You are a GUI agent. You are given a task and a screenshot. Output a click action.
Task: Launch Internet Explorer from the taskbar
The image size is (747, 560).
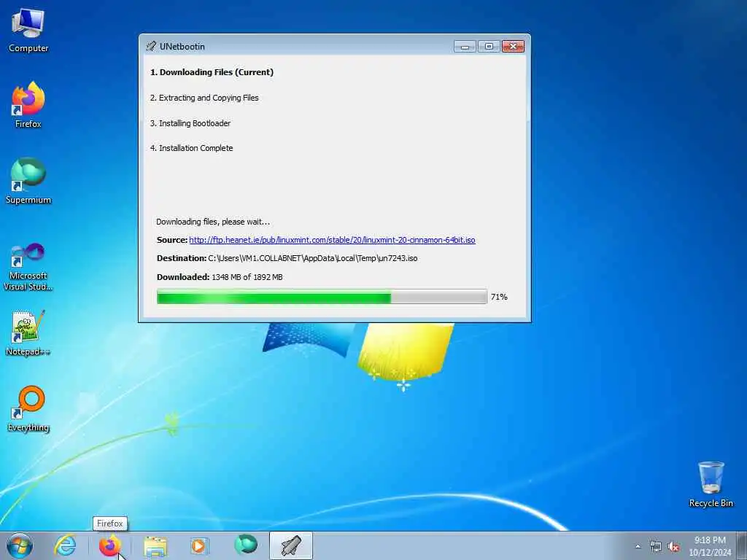65,545
